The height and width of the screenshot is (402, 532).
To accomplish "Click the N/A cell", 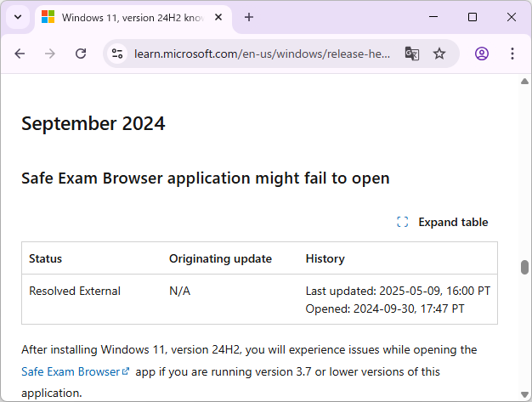I will point(180,291).
